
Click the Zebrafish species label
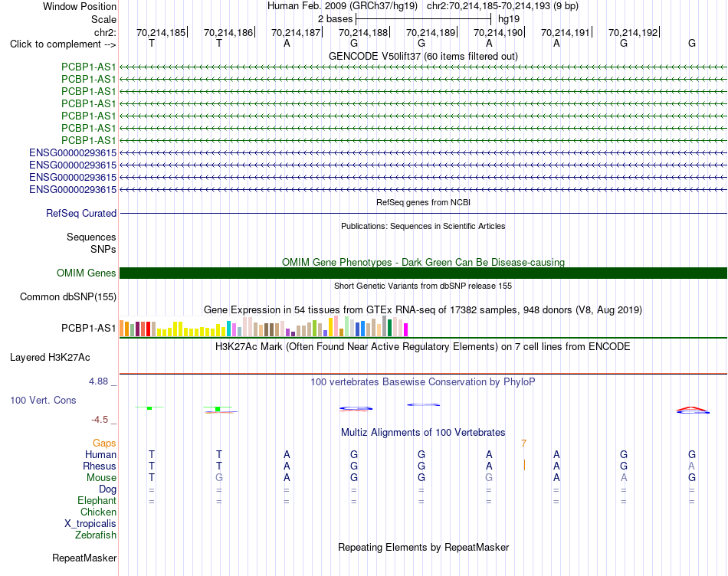(x=96, y=535)
